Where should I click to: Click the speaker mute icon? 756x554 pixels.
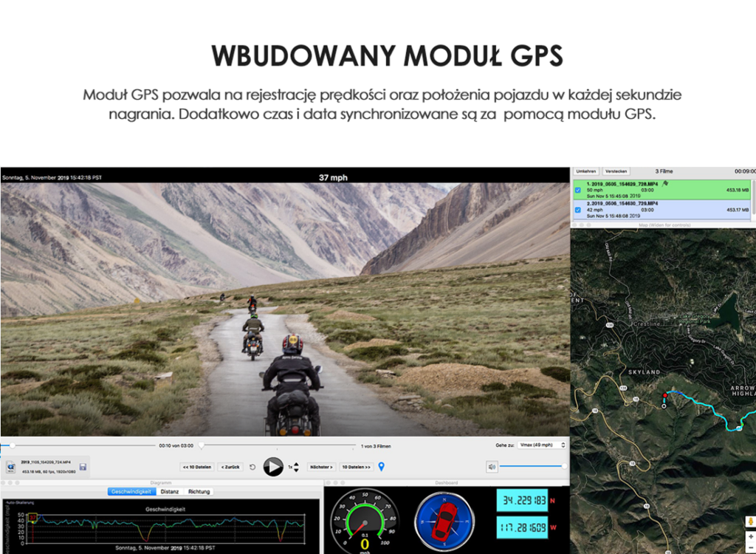[492, 467]
